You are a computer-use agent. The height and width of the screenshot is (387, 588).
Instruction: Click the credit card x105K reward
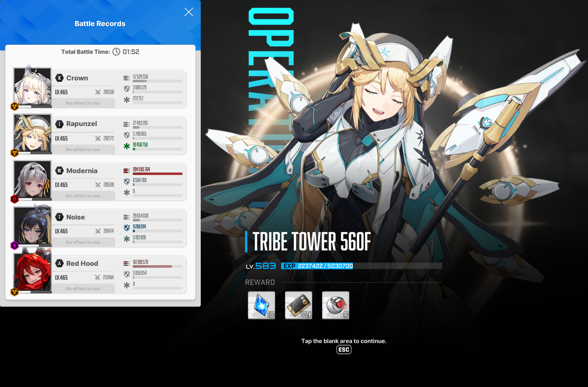299,305
